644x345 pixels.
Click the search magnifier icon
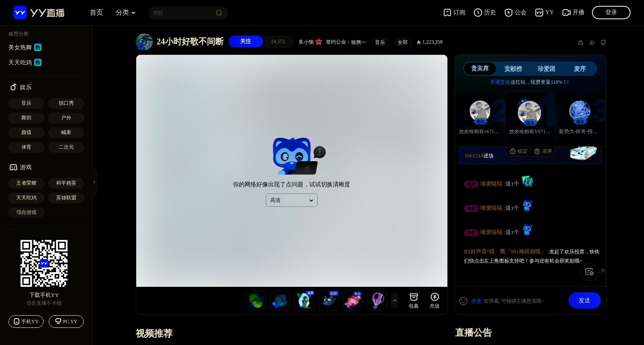tap(219, 13)
